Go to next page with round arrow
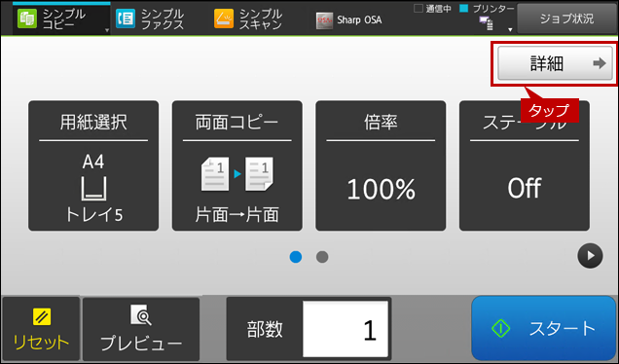 [590, 256]
